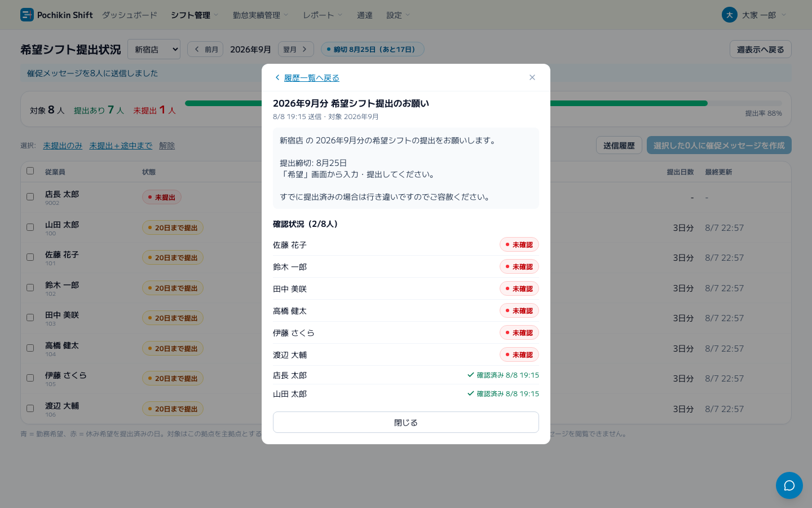
Task: Toggle the select-all employees checkbox
Action: (30, 170)
